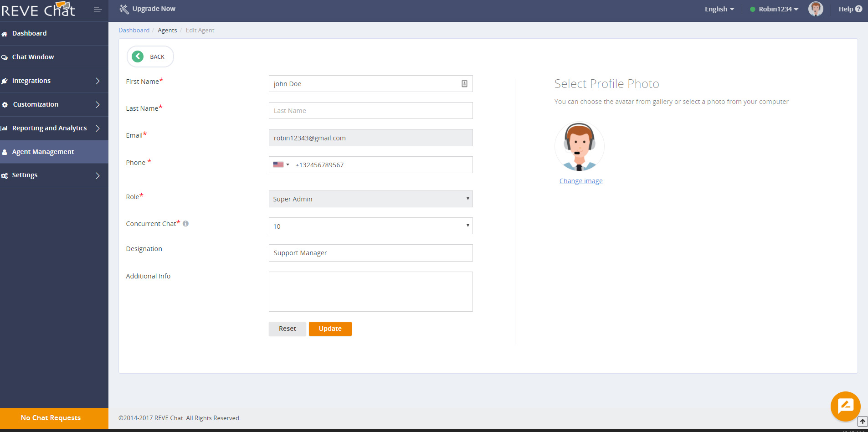Select Settings menu item

pyautogui.click(x=54, y=175)
